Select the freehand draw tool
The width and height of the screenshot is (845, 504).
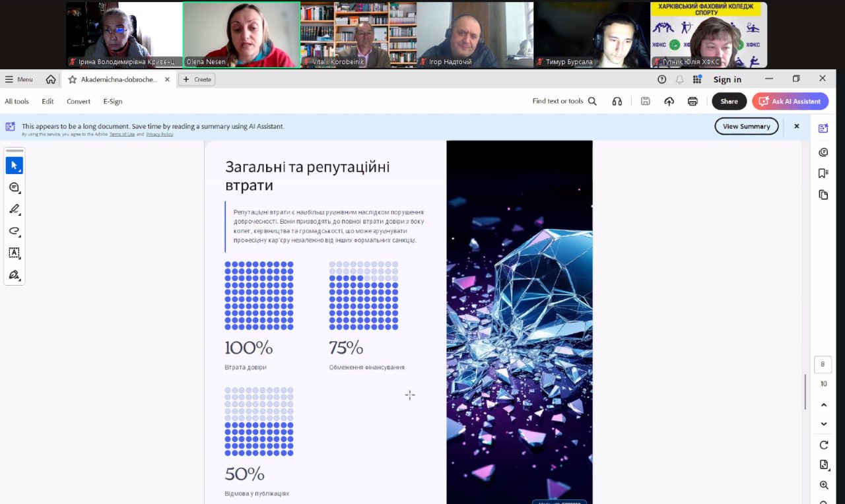coord(14,231)
